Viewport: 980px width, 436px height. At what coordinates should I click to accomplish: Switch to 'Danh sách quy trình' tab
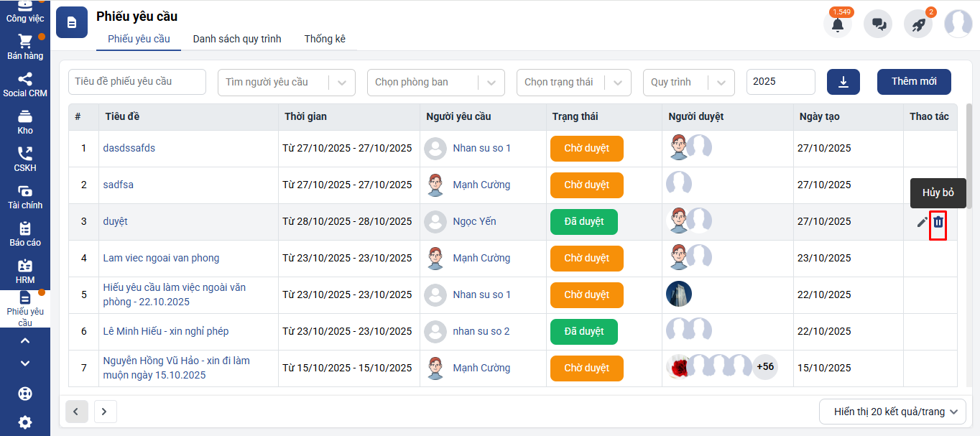tap(237, 39)
